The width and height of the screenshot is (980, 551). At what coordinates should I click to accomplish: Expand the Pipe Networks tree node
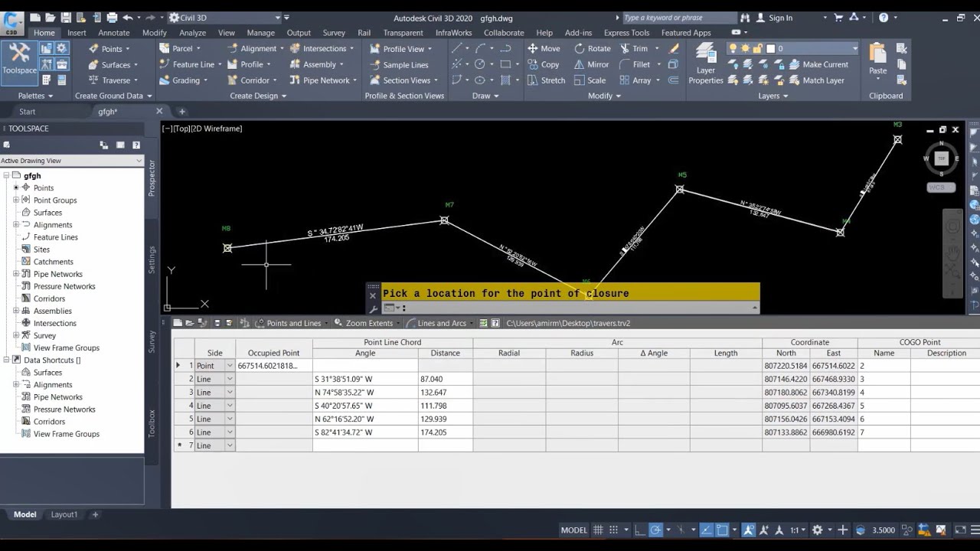(x=16, y=274)
